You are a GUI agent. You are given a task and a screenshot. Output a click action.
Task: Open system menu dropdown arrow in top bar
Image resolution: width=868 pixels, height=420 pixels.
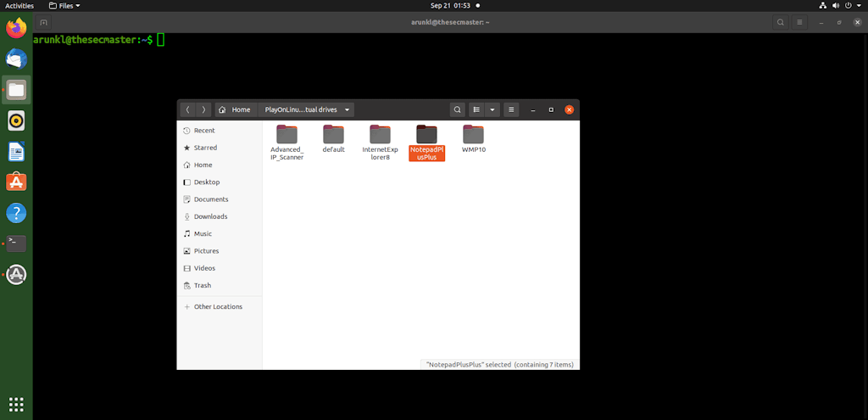pyautogui.click(x=859, y=6)
